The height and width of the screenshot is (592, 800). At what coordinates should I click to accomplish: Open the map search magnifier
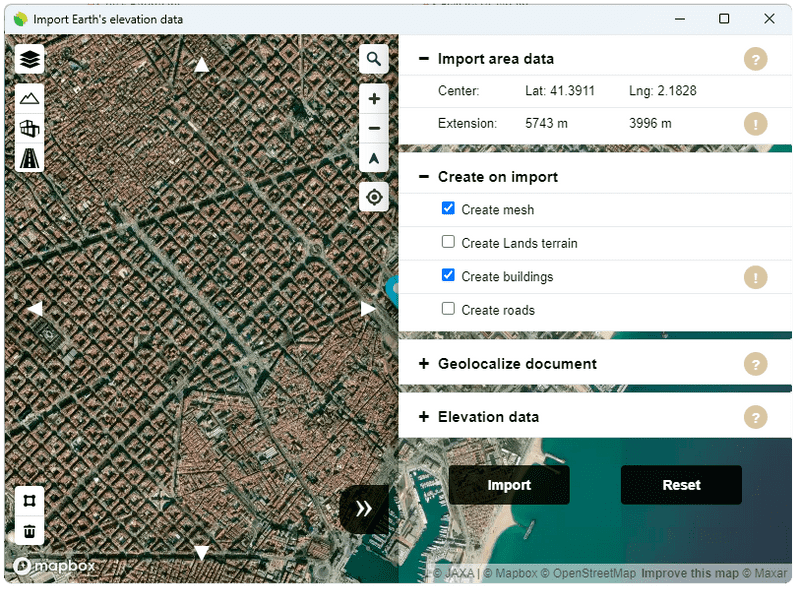point(374,59)
